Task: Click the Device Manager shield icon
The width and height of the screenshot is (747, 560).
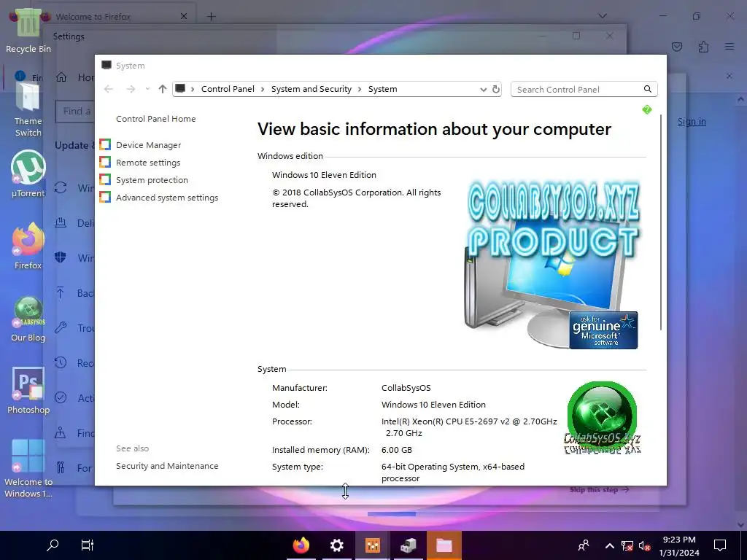Action: [105, 144]
